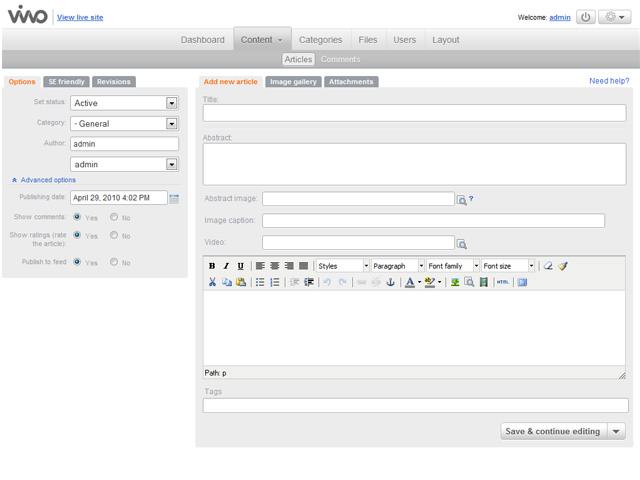Align text left in editor
Viewport: 640px width, 480px height.
260,266
